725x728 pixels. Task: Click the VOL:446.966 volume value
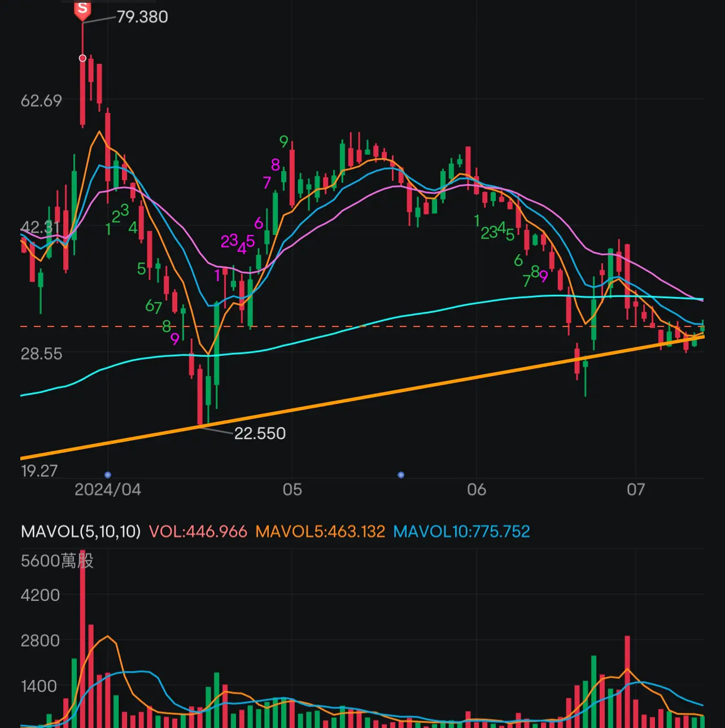pyautogui.click(x=198, y=531)
